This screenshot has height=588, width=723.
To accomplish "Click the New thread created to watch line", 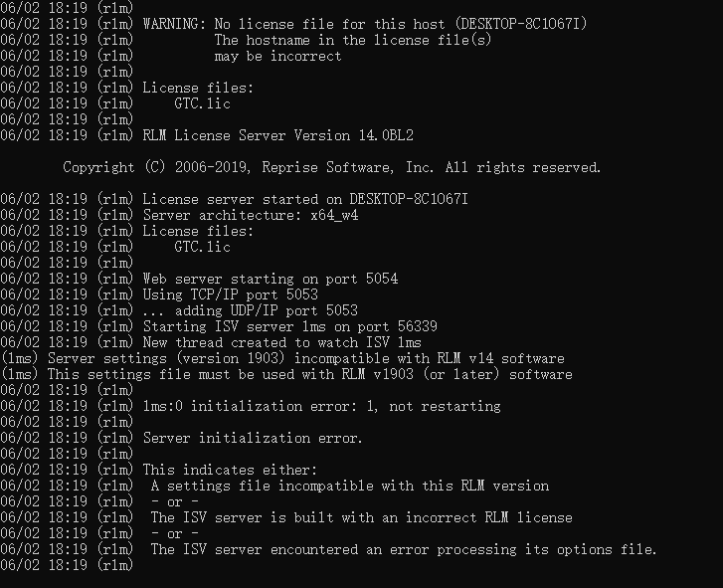I will click(211, 342).
